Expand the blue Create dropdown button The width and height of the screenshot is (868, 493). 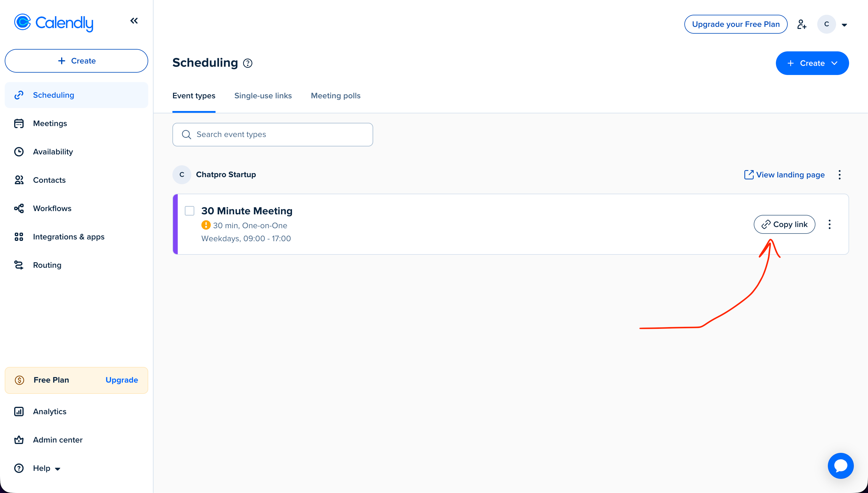tap(812, 63)
